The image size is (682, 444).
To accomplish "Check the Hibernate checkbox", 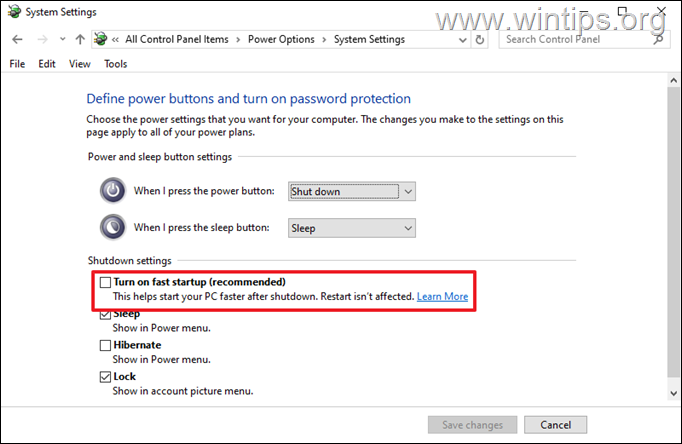I will (106, 346).
